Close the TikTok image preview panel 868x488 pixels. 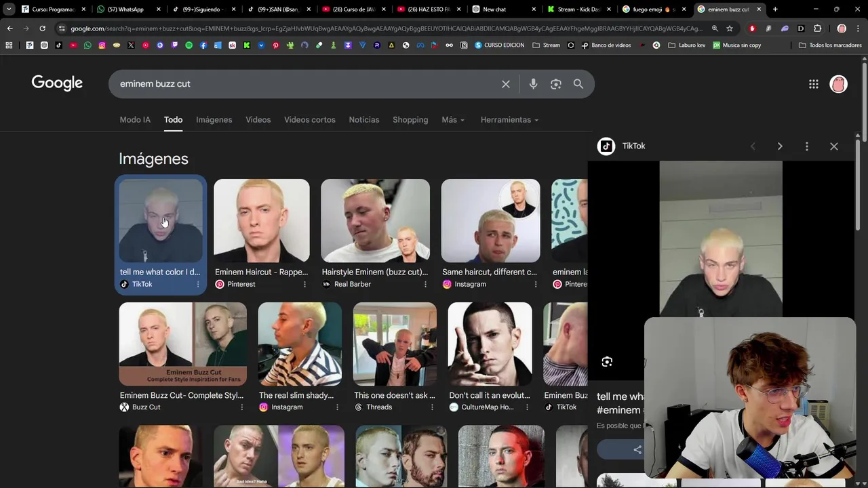click(834, 146)
